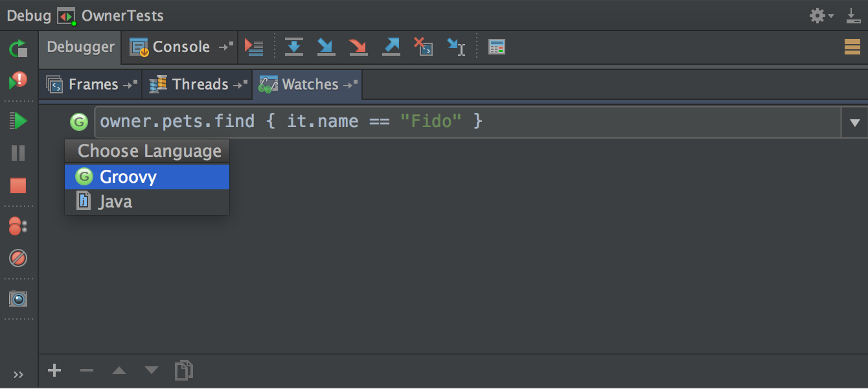This screenshot has height=389, width=868.
Task: Click the Step Over icon
Action: (293, 47)
